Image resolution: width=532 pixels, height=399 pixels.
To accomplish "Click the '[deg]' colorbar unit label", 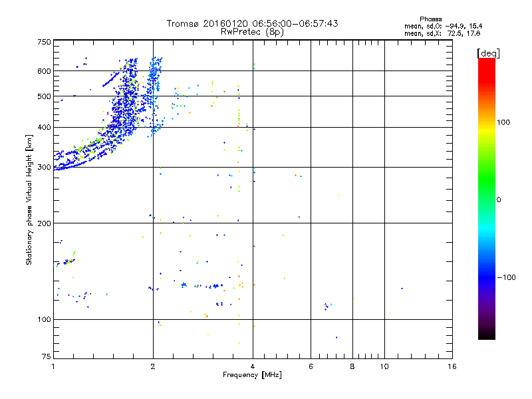I will 488,53.
